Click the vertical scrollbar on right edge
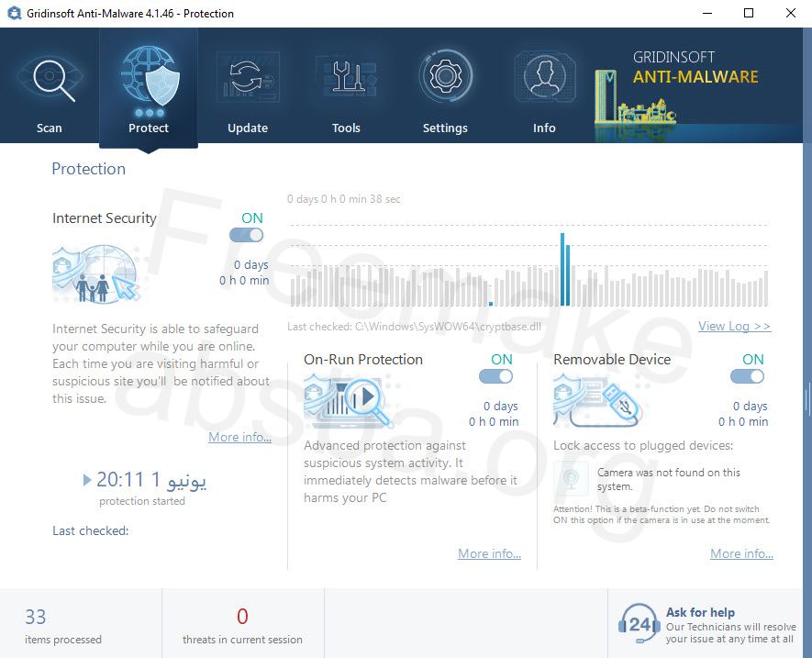Image resolution: width=812 pixels, height=658 pixels. pos(806,342)
